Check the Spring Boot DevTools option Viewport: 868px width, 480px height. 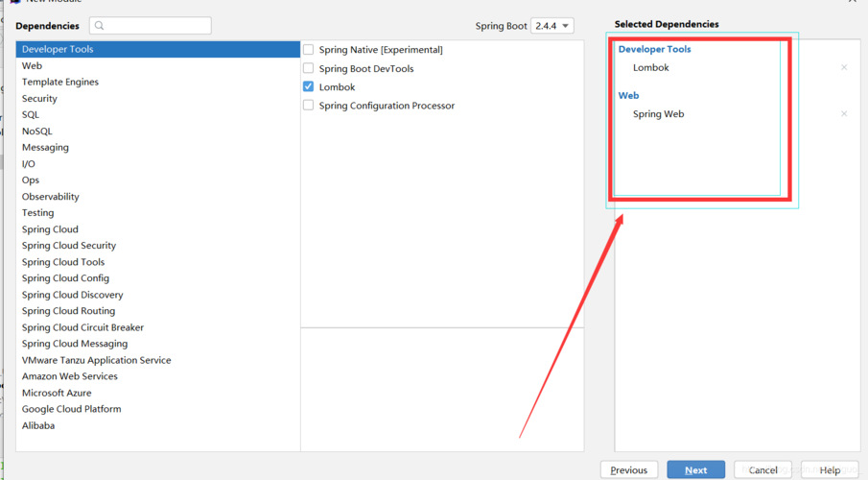point(309,68)
